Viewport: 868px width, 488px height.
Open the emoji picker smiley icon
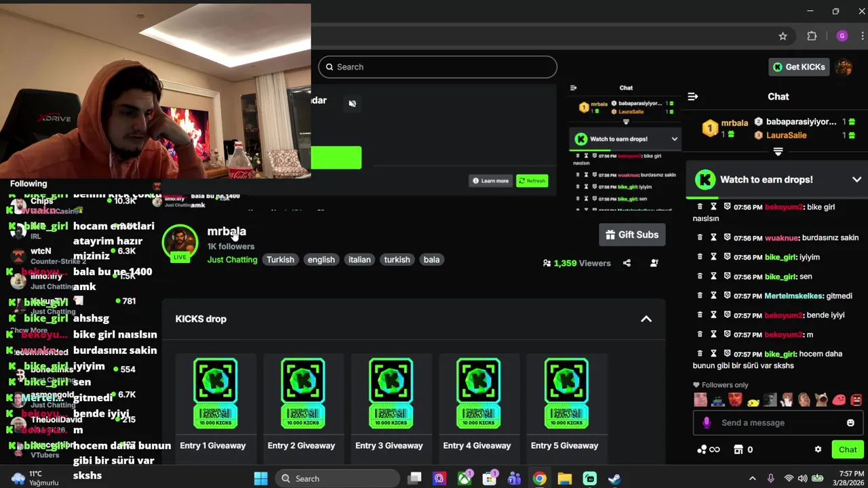coord(850,423)
